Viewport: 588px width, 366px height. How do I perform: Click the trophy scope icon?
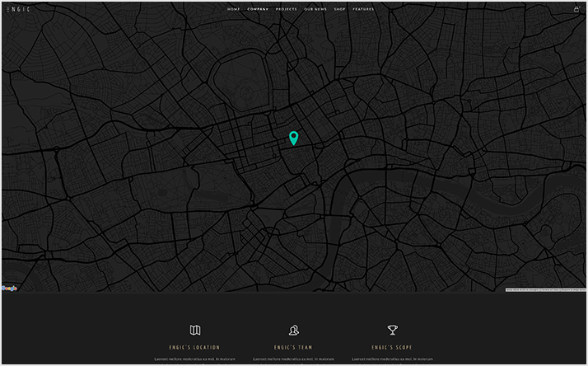tap(393, 331)
